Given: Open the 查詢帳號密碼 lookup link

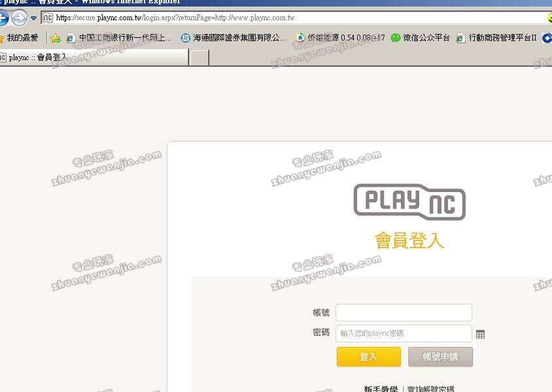Looking at the screenshot, I should (430, 389).
